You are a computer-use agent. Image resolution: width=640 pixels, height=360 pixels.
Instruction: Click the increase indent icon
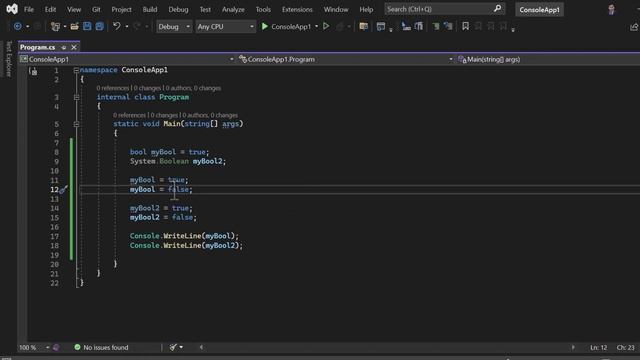pyautogui.click(x=419, y=27)
